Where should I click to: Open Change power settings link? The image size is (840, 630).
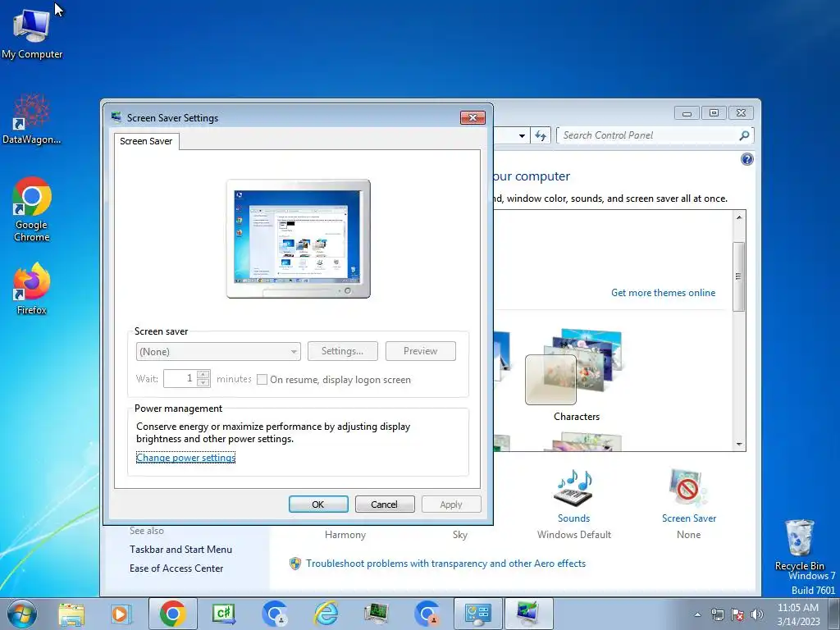(x=186, y=458)
